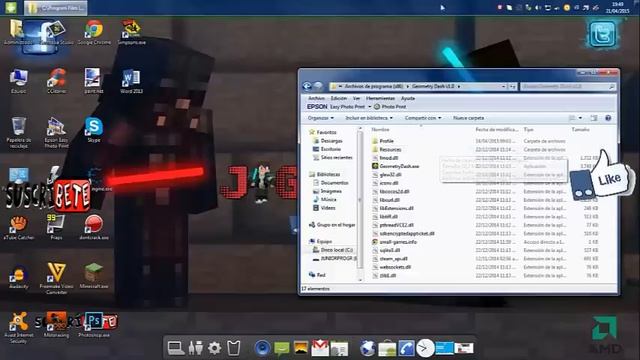Open the Simpsons.exe desktop shortcut
The width and height of the screenshot is (640, 360).
131,32
